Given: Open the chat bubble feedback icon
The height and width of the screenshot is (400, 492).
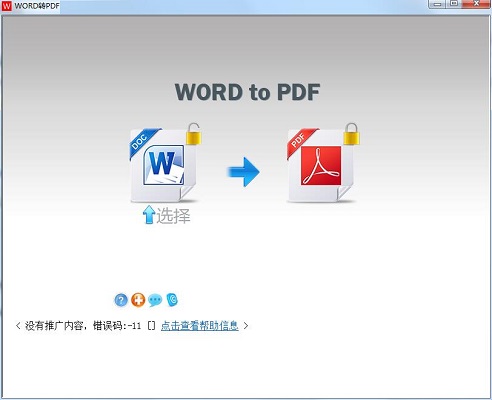Looking at the screenshot, I should point(155,300).
